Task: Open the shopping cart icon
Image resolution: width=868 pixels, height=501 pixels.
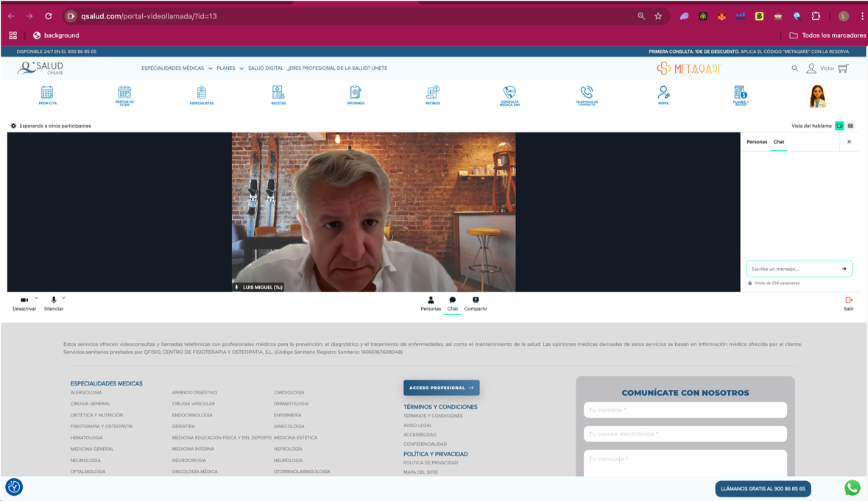Action: coord(843,68)
